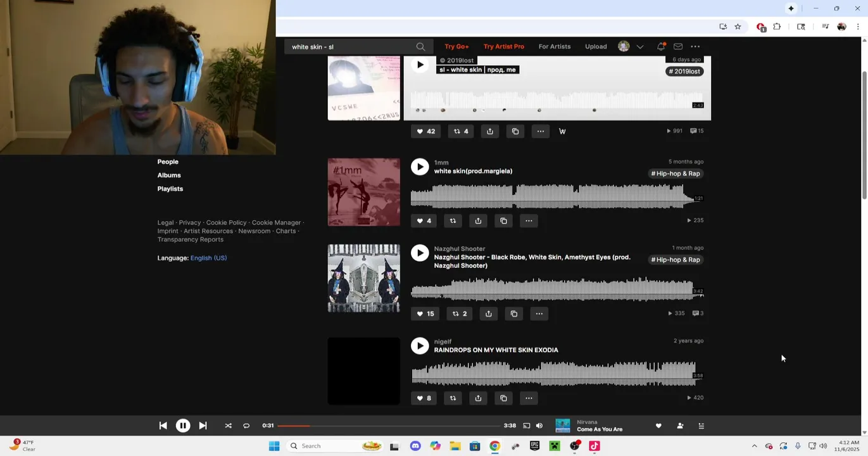
Task: Open the #2019lost tag
Action: pos(685,72)
